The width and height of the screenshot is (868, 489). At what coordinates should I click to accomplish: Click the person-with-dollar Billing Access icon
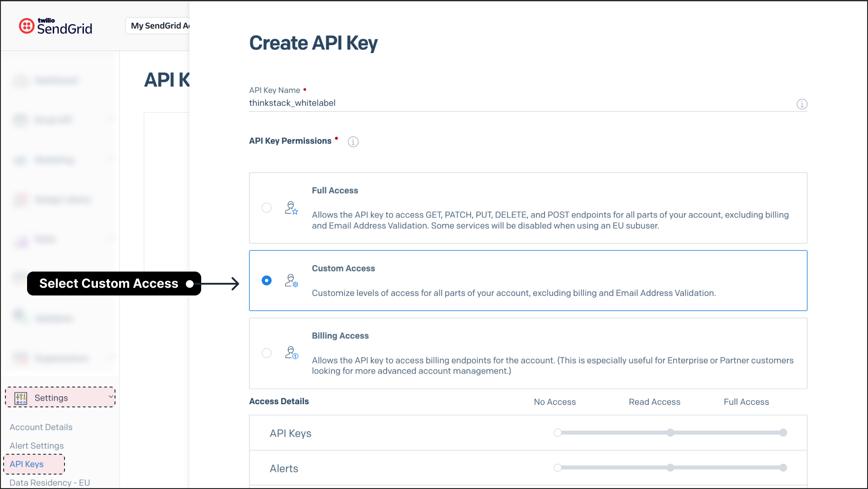pyautogui.click(x=291, y=353)
